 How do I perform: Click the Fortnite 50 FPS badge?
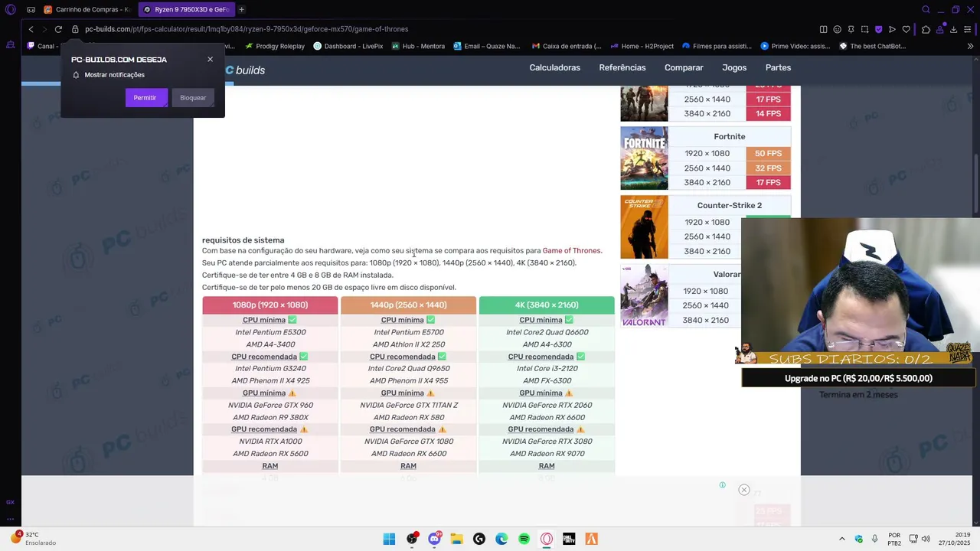pyautogui.click(x=768, y=153)
